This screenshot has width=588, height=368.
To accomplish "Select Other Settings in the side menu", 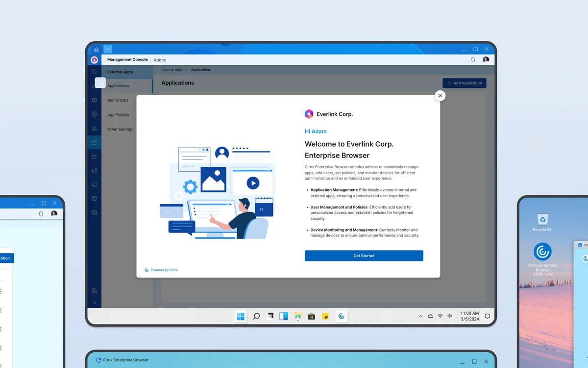I will (x=120, y=129).
